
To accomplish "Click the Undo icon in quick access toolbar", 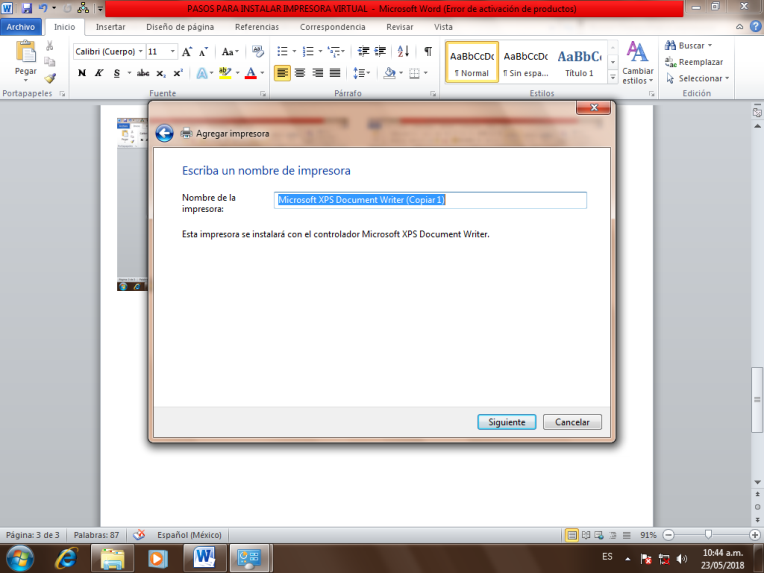I will pyautogui.click(x=43, y=8).
